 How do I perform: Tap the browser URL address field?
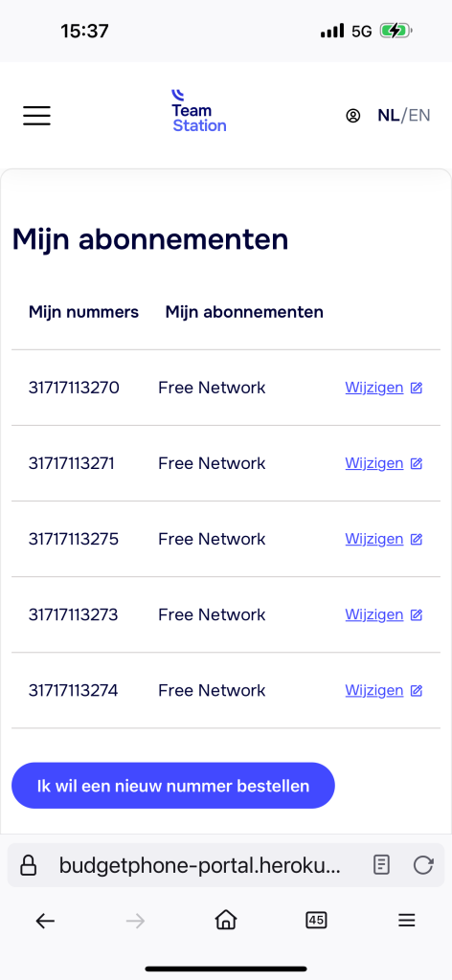[200, 865]
